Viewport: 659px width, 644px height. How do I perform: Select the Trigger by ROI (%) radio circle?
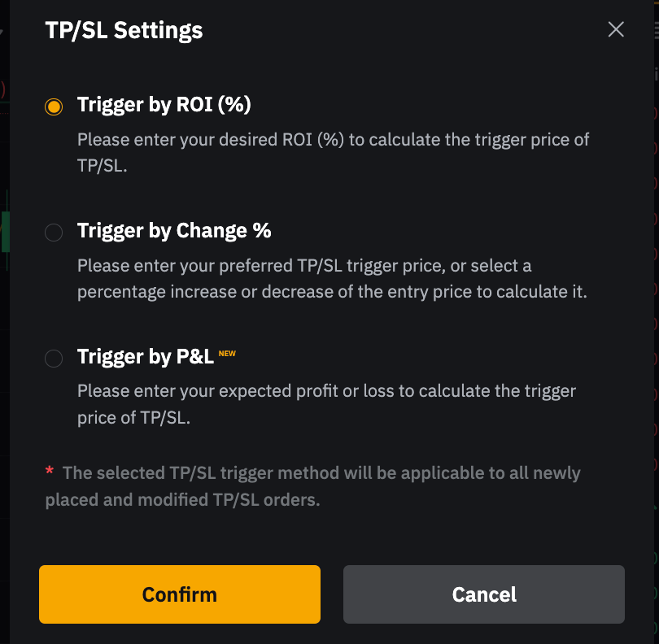click(x=54, y=107)
